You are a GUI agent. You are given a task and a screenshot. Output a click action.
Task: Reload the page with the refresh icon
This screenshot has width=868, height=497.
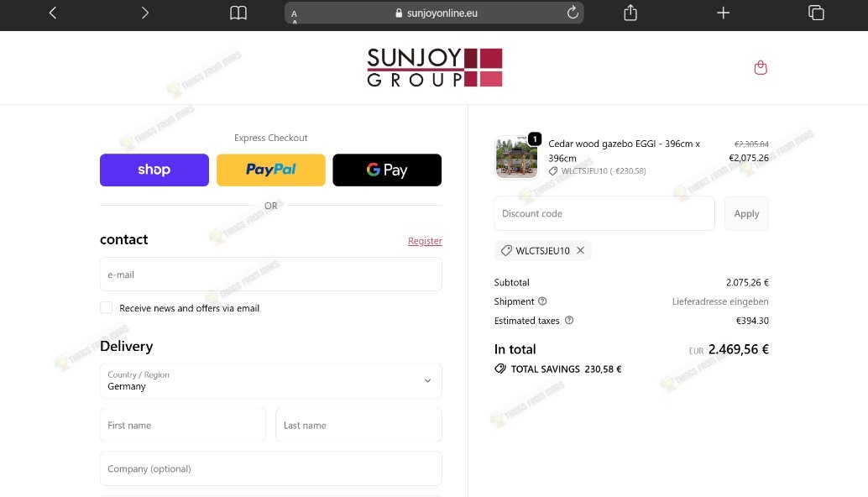click(573, 13)
